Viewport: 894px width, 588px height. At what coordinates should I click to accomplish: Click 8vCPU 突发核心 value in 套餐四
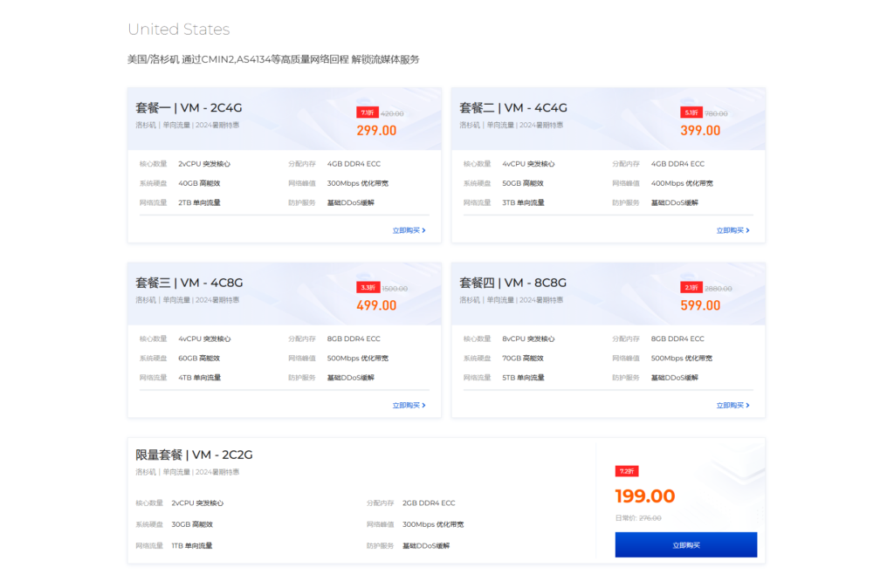(528, 339)
